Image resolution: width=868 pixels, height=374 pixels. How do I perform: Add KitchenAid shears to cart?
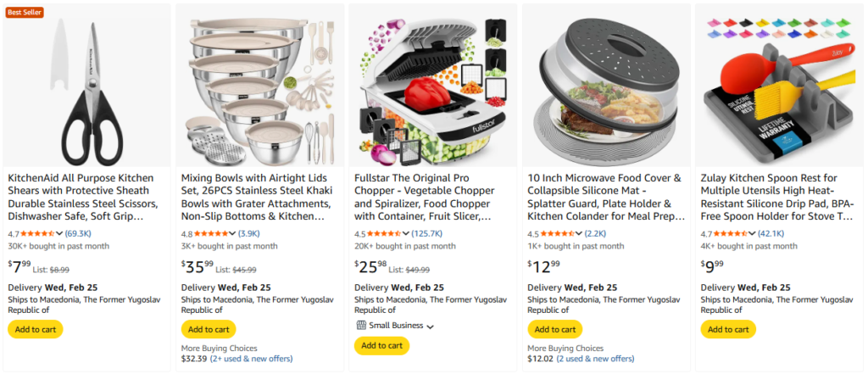click(35, 329)
